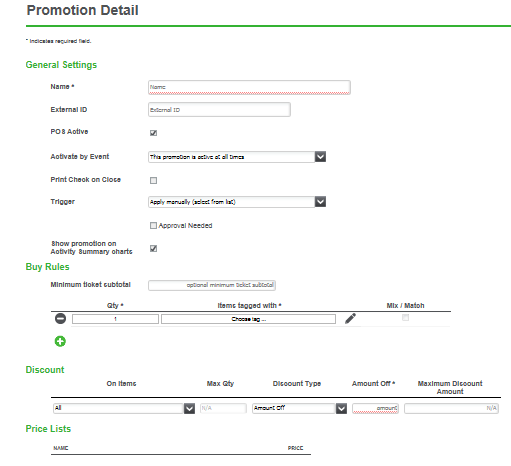Tick the Mix / Match checkbox
511x466 pixels.
[x=405, y=317]
